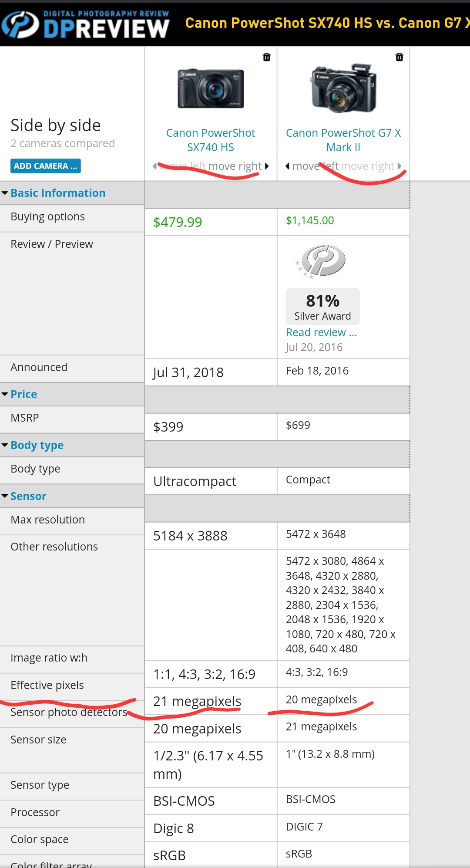Open the Read review link

coord(321,332)
